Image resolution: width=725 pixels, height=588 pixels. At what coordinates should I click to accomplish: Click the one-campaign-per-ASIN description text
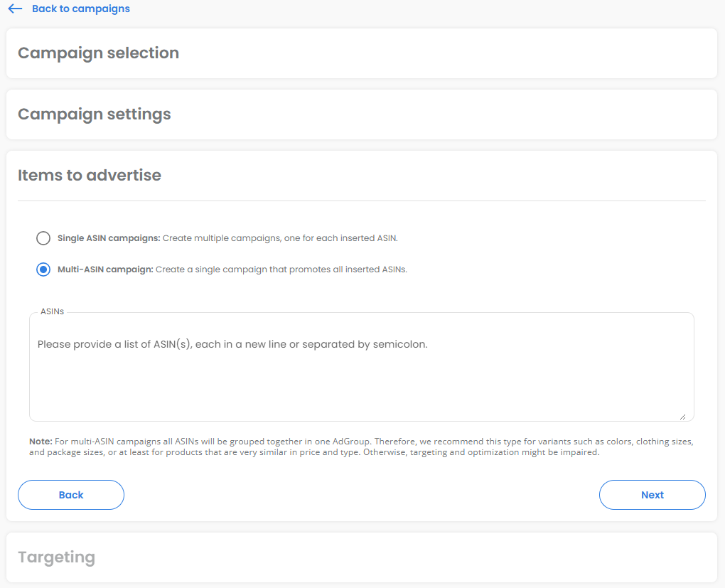pos(280,238)
